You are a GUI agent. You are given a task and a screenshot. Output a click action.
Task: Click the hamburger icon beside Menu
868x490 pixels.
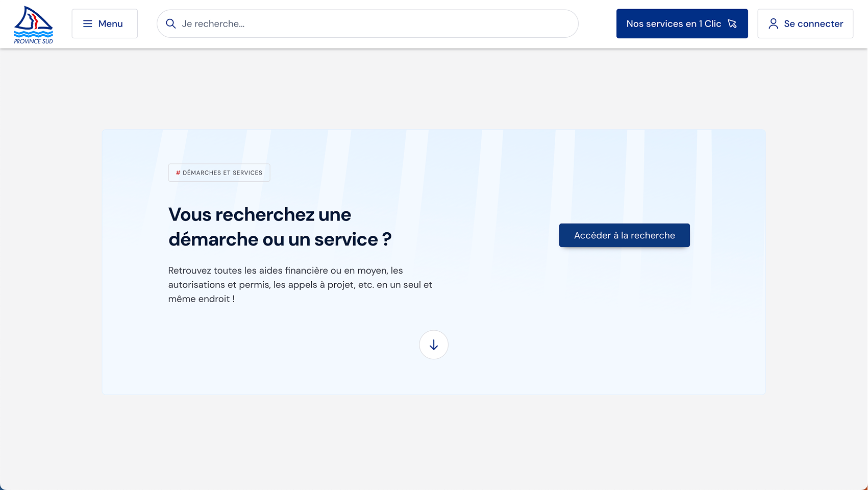[88, 24]
